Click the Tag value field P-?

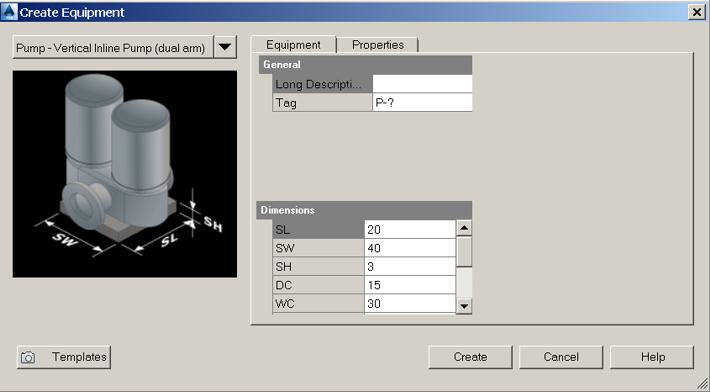422,103
